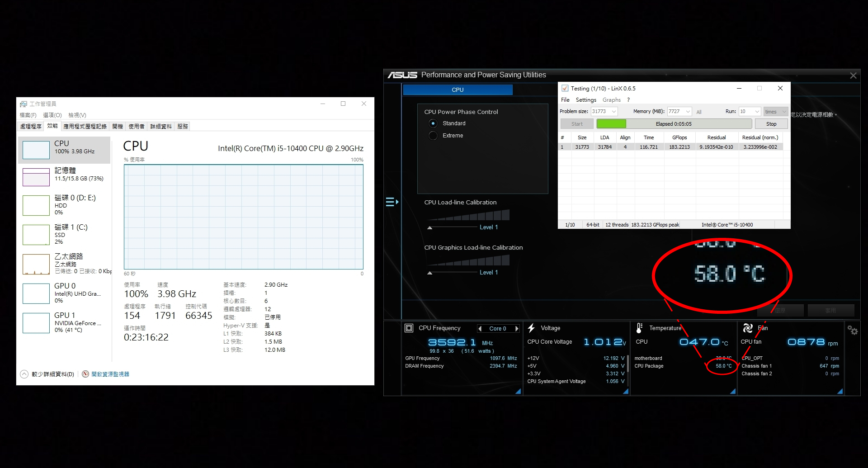The height and width of the screenshot is (468, 868).
Task: Click the Voltage lightning bolt icon
Action: pos(532,328)
